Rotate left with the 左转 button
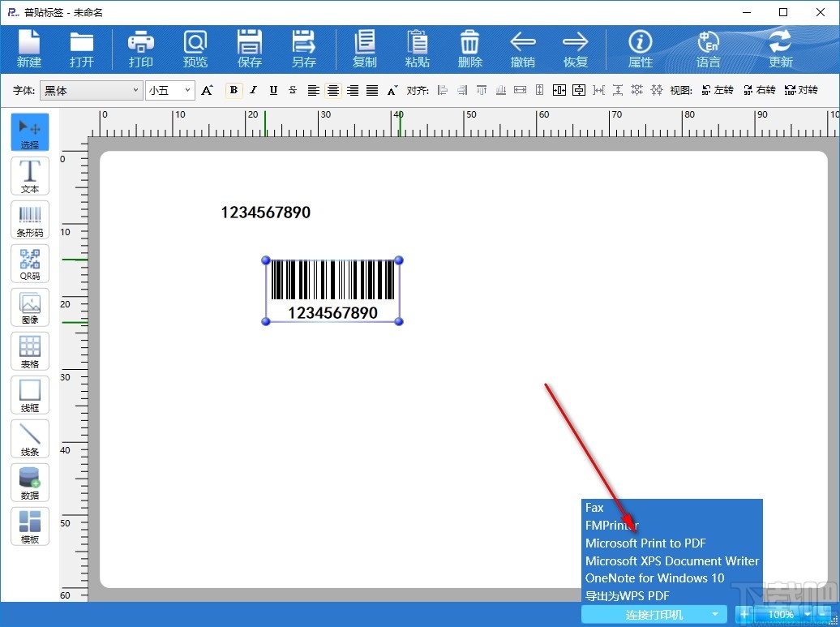The height and width of the screenshot is (627, 840). click(717, 90)
